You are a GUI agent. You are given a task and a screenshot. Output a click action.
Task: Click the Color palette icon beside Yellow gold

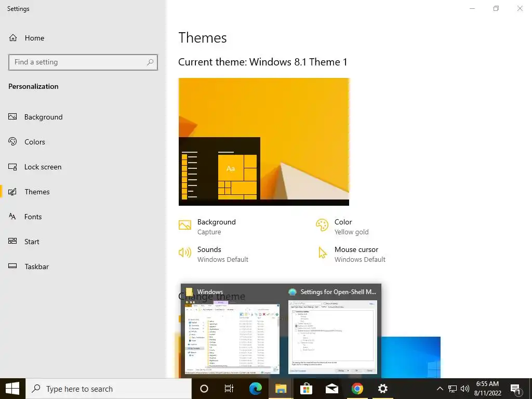[x=322, y=224]
